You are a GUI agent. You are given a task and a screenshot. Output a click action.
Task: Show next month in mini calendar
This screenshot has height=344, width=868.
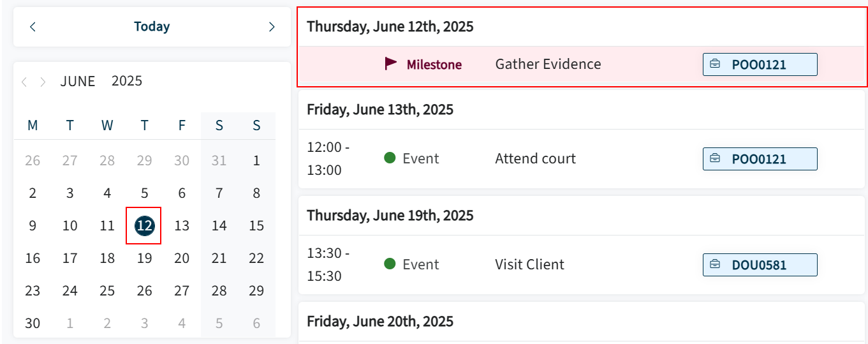pos(43,82)
